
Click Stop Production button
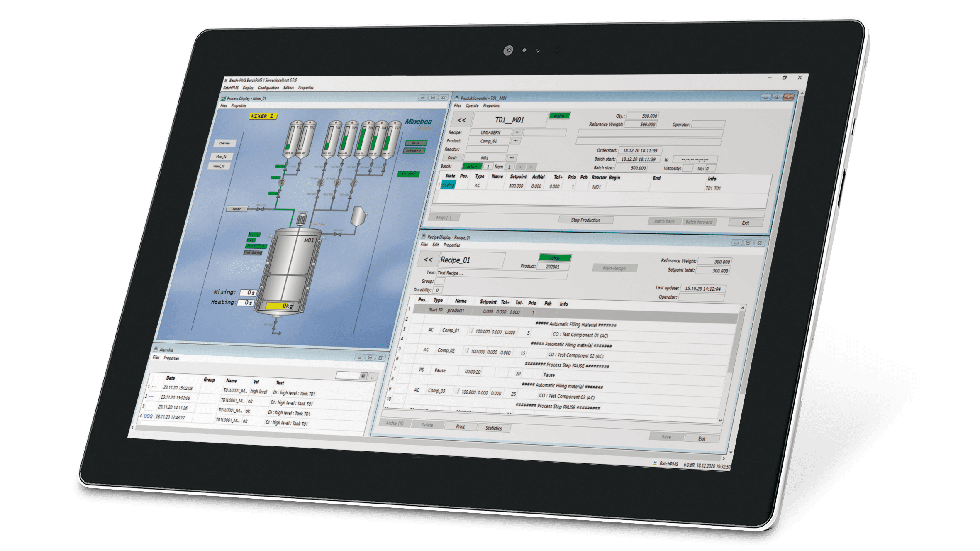click(585, 220)
